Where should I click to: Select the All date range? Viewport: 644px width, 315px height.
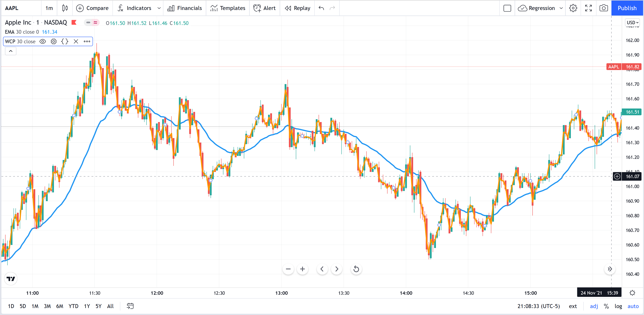(x=111, y=306)
